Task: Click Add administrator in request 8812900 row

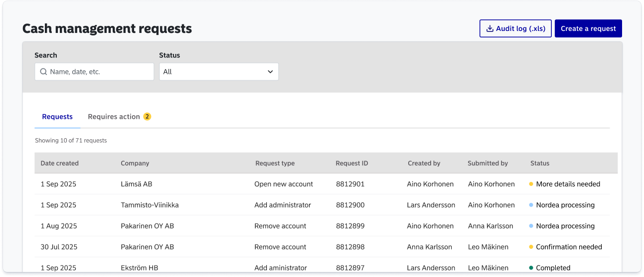Action: (x=283, y=205)
